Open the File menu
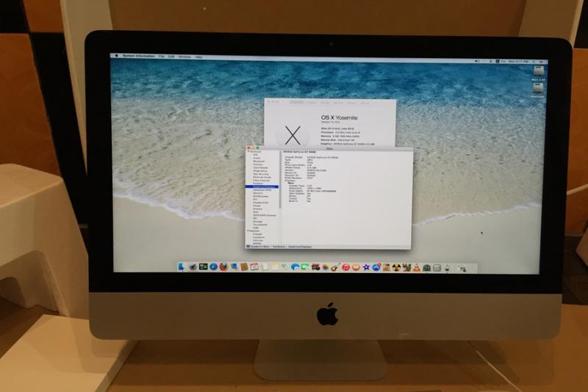The height and width of the screenshot is (392, 588). pos(161,57)
